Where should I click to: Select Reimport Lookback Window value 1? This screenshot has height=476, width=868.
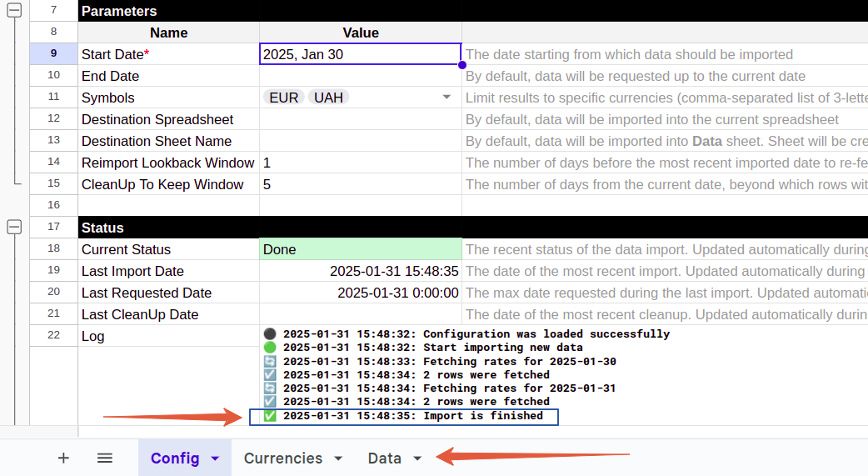click(x=361, y=163)
